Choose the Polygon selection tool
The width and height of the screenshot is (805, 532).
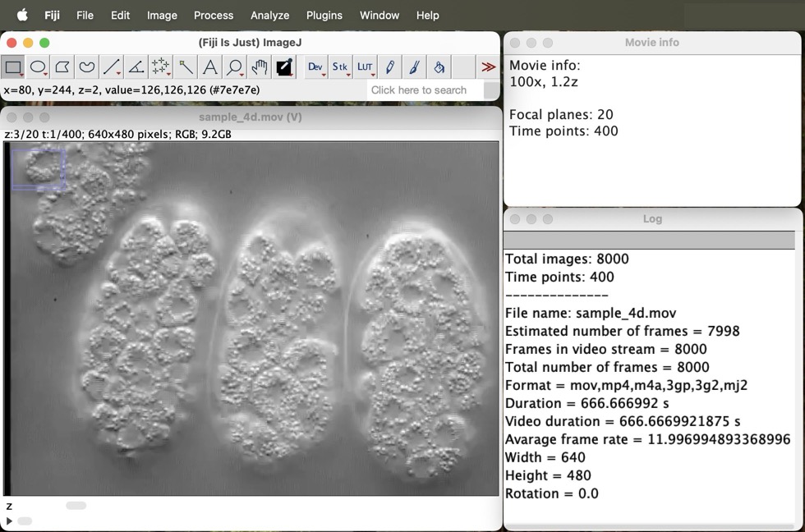pos(62,67)
